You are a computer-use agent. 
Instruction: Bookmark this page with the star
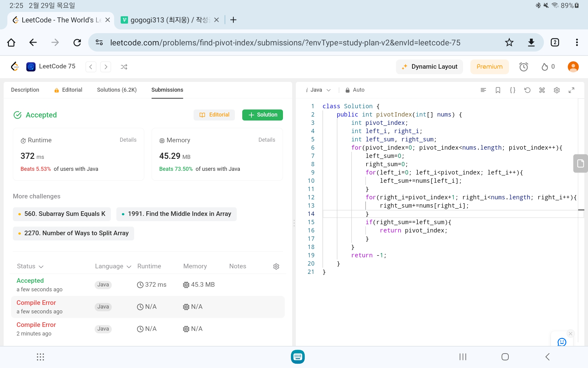tap(509, 43)
